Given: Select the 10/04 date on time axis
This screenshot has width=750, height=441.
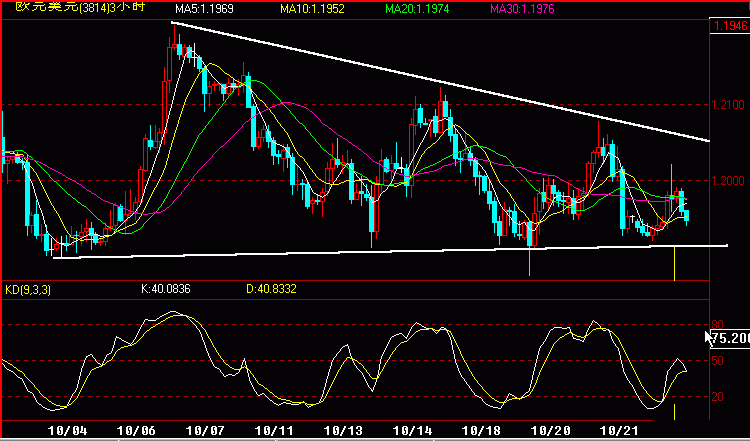Looking at the screenshot, I should tap(67, 430).
